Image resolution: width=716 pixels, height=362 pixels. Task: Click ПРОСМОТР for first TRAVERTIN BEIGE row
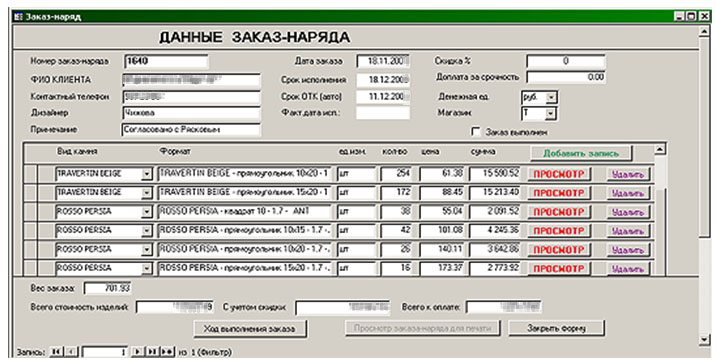559,174
